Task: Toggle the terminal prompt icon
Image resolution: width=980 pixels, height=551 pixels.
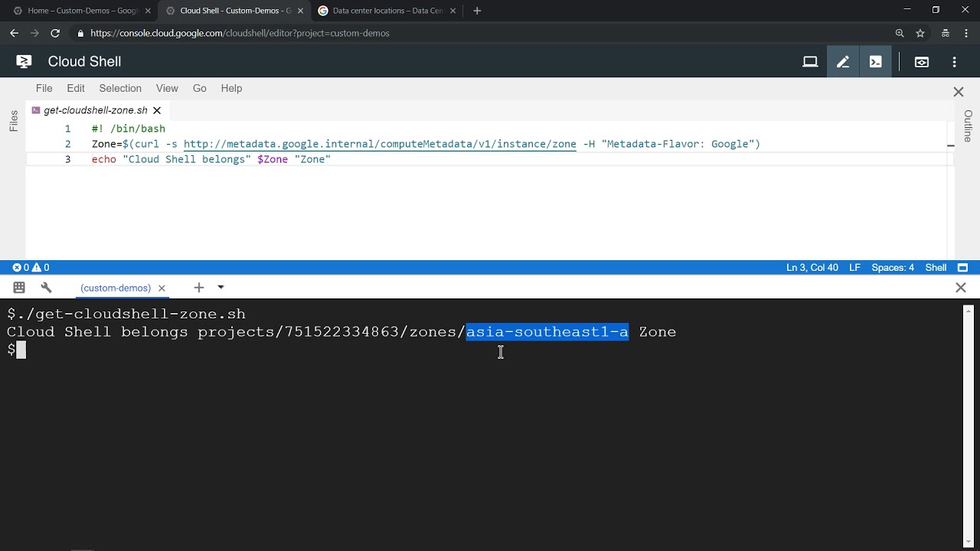Action: [x=875, y=62]
